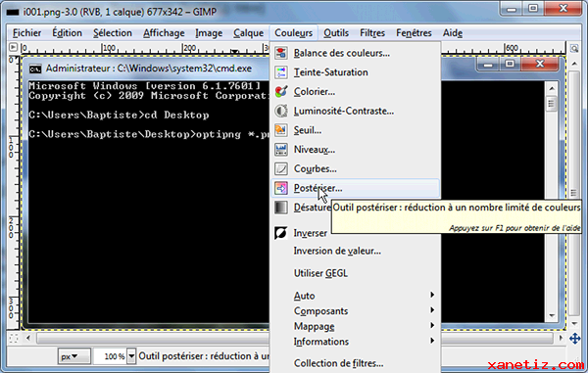The width and height of the screenshot is (588, 373).
Task: Toggle the quick mask button at bottom left
Action: click(14, 339)
